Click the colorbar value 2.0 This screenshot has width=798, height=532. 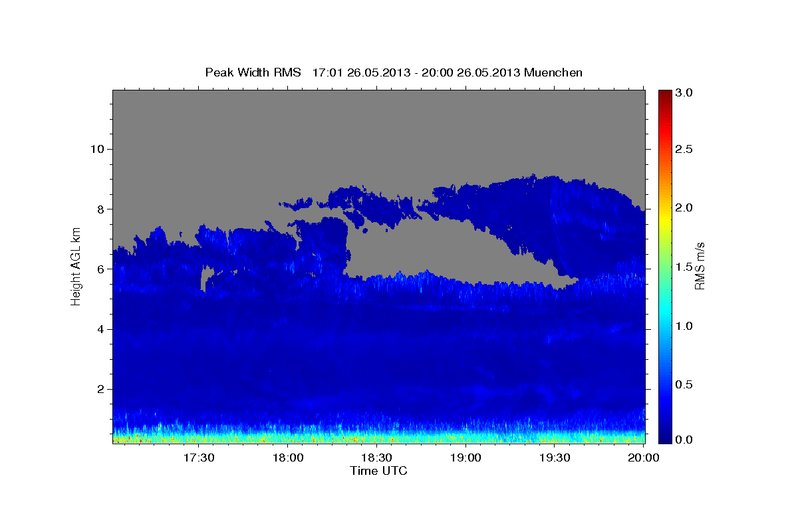tap(684, 207)
